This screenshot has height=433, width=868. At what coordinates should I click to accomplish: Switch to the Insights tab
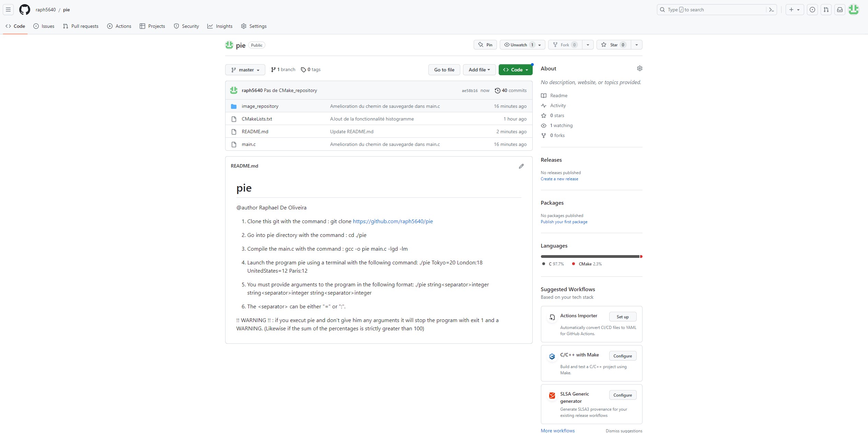point(220,26)
